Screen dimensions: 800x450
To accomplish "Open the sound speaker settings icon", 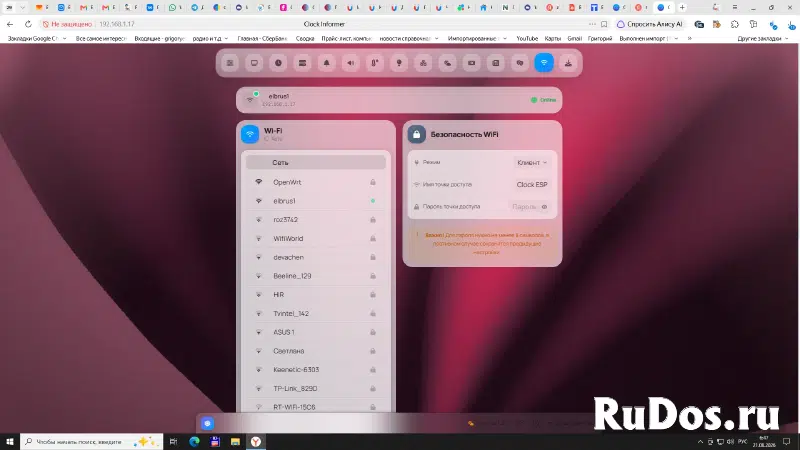I will (351, 63).
